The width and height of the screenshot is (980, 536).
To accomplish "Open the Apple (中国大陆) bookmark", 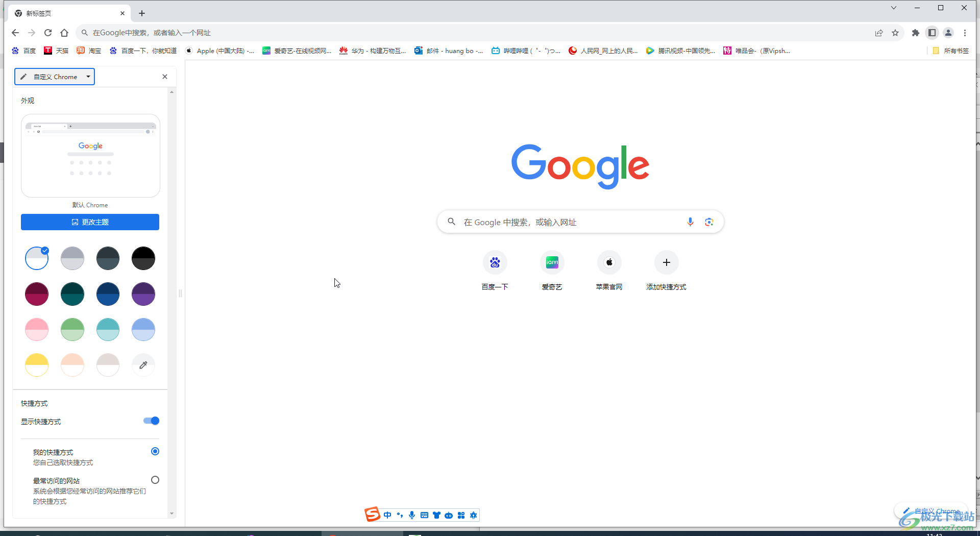I will point(219,51).
